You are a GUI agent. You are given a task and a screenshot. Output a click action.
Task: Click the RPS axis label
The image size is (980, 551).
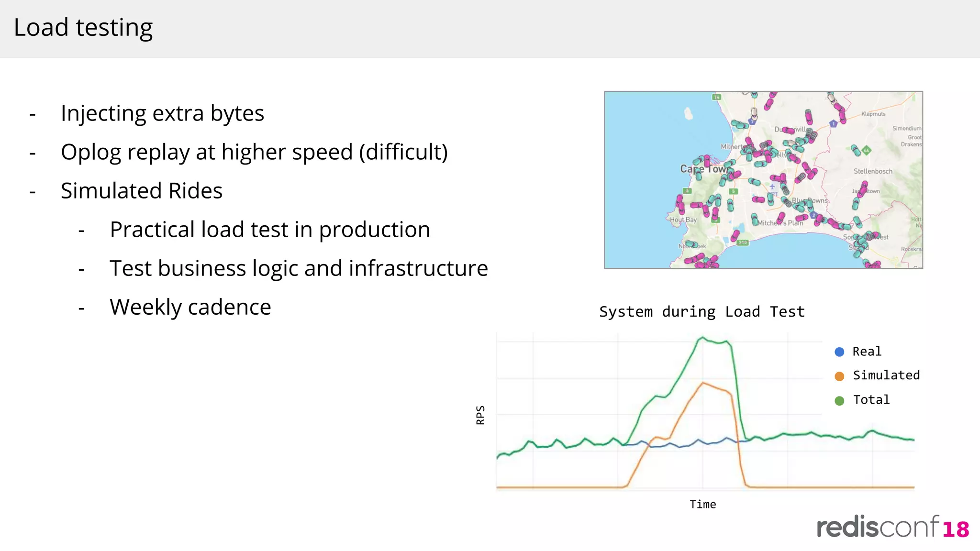click(x=480, y=415)
